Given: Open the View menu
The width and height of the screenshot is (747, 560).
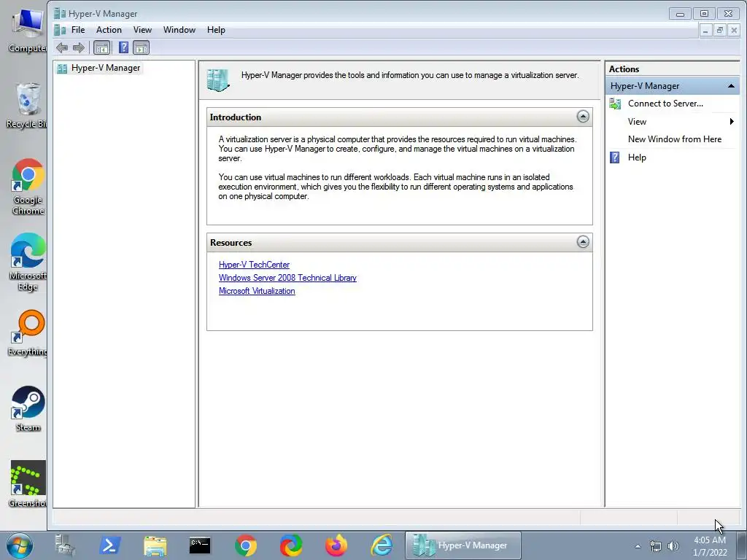Looking at the screenshot, I should (x=142, y=30).
